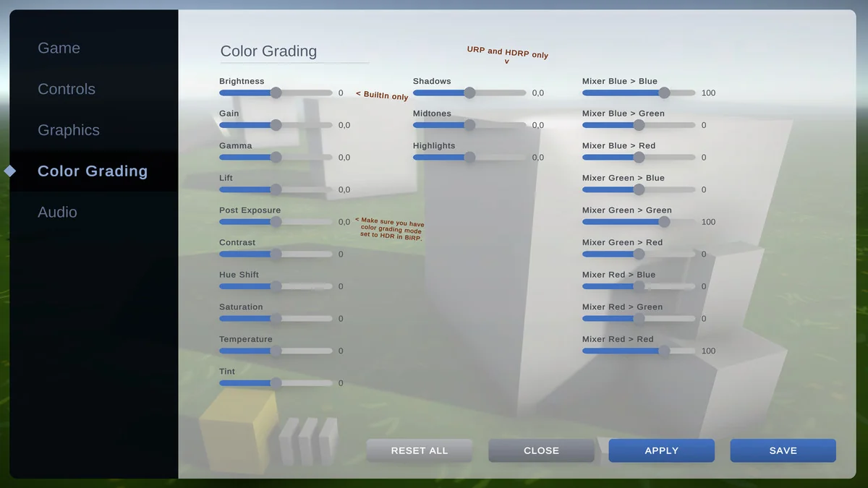This screenshot has width=868, height=488.
Task: Select the Color Grading sidebar entry
Action: (x=92, y=171)
